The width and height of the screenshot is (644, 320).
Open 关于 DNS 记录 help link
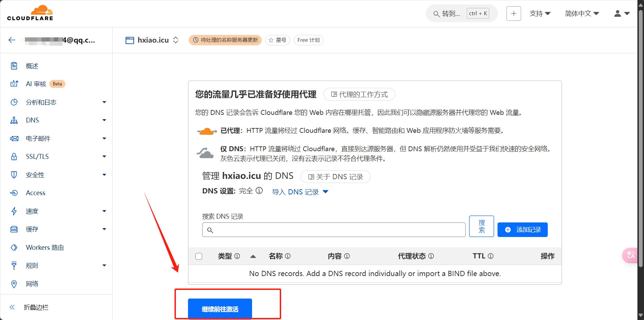335,177
